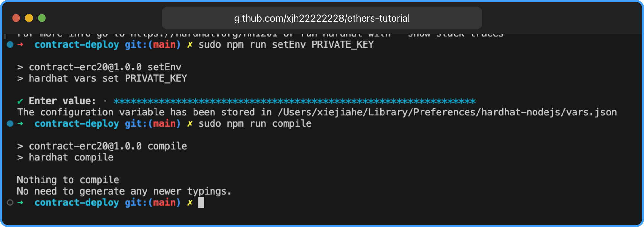The image size is (644, 227).
Task: Click the git:(main) branch label on setEnv line
Action: [153, 44]
